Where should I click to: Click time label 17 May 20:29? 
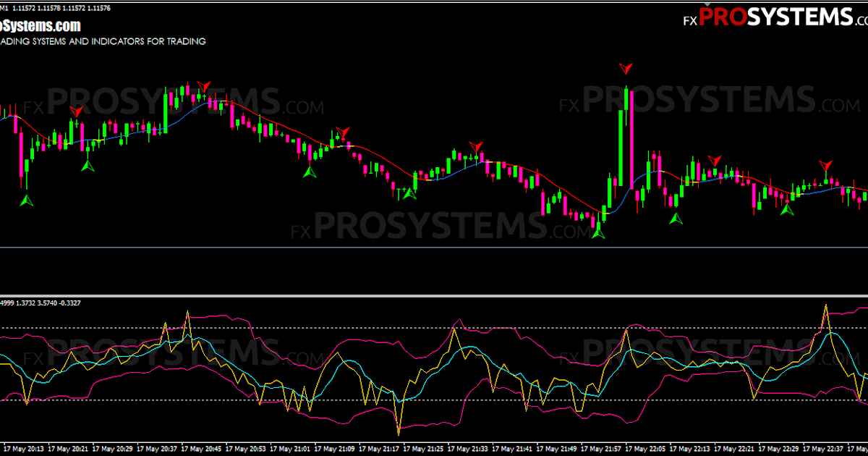[114, 449]
